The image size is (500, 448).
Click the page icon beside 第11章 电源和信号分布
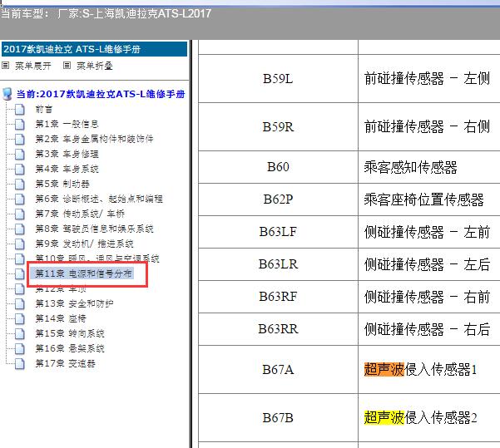(x=20, y=274)
